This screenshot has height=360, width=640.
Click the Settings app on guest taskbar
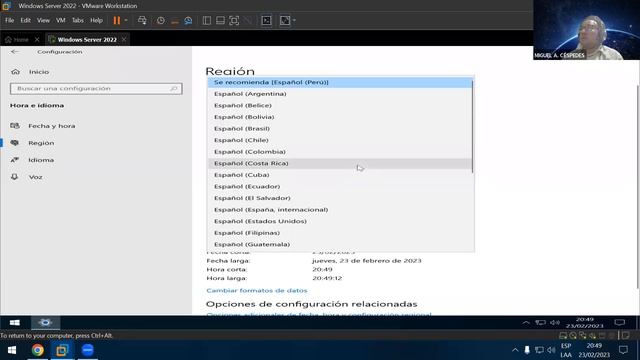(45, 322)
